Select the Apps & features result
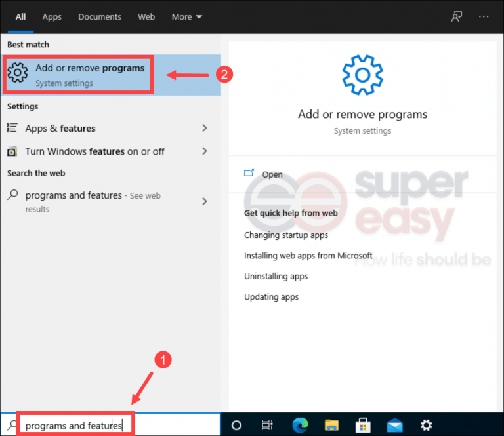Image resolution: width=504 pixels, height=436 pixels. click(109, 128)
